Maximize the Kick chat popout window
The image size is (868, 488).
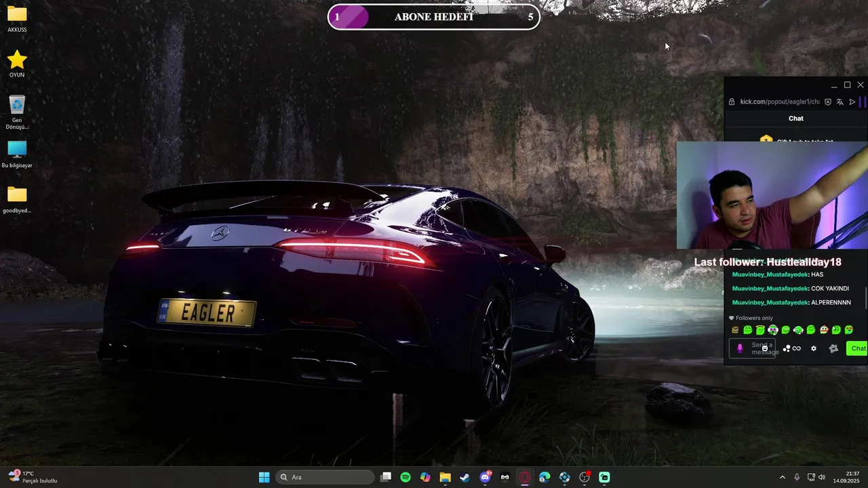pyautogui.click(x=847, y=85)
